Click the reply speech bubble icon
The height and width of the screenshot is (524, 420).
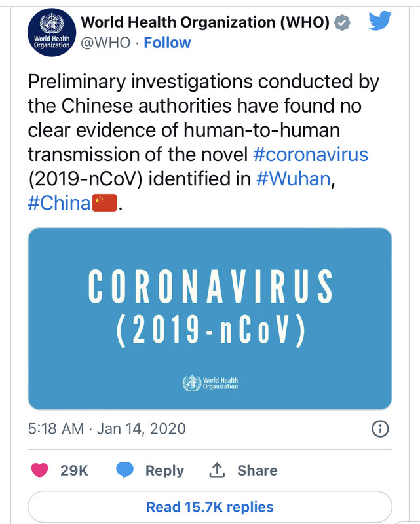click(x=124, y=470)
